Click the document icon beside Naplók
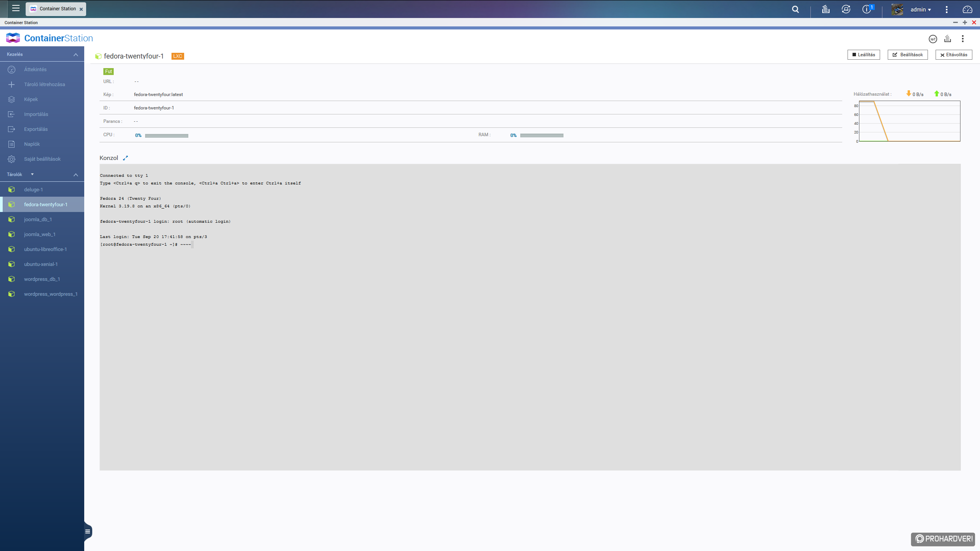 click(x=11, y=144)
